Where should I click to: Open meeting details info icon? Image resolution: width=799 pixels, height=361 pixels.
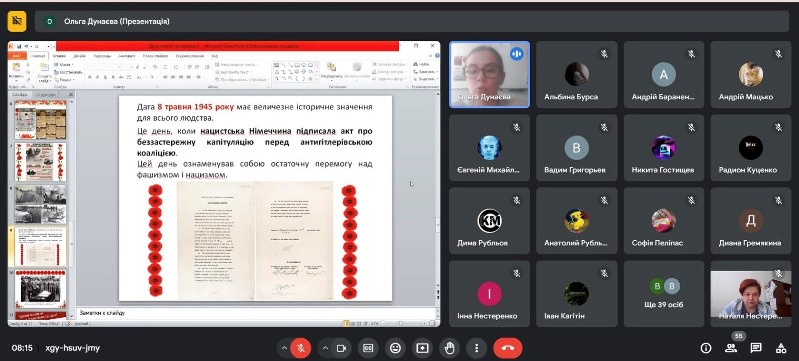pos(706,348)
